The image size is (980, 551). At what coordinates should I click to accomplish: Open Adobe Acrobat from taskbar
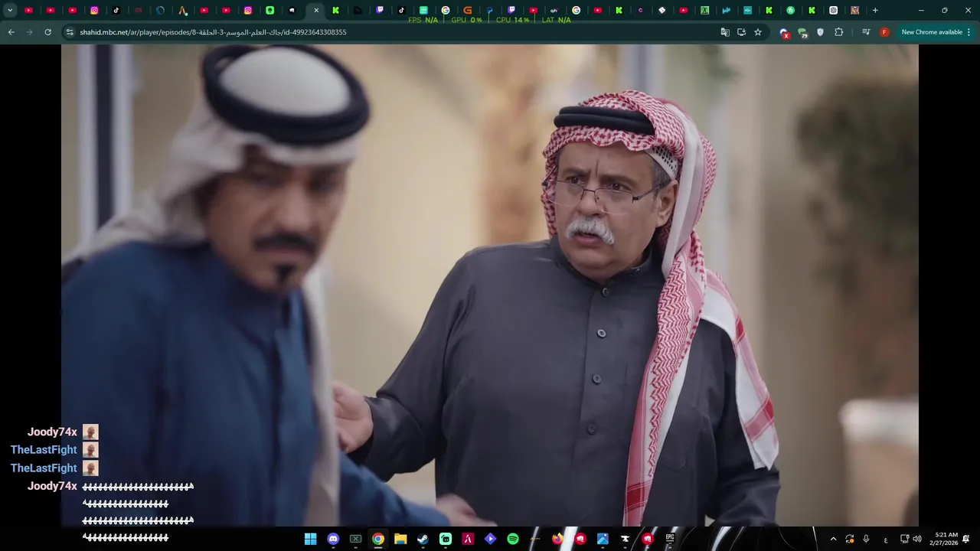(x=468, y=539)
